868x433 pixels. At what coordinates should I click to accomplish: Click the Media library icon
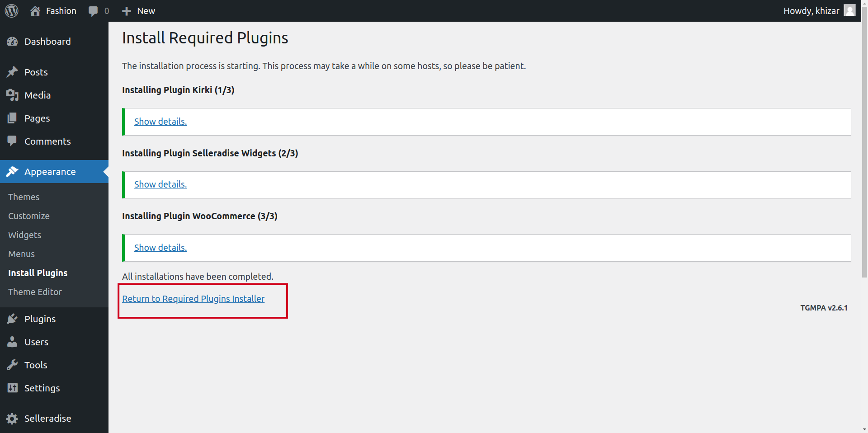pos(12,95)
